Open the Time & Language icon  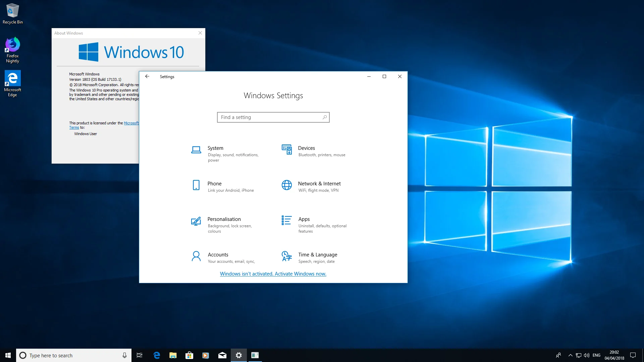pos(287,256)
